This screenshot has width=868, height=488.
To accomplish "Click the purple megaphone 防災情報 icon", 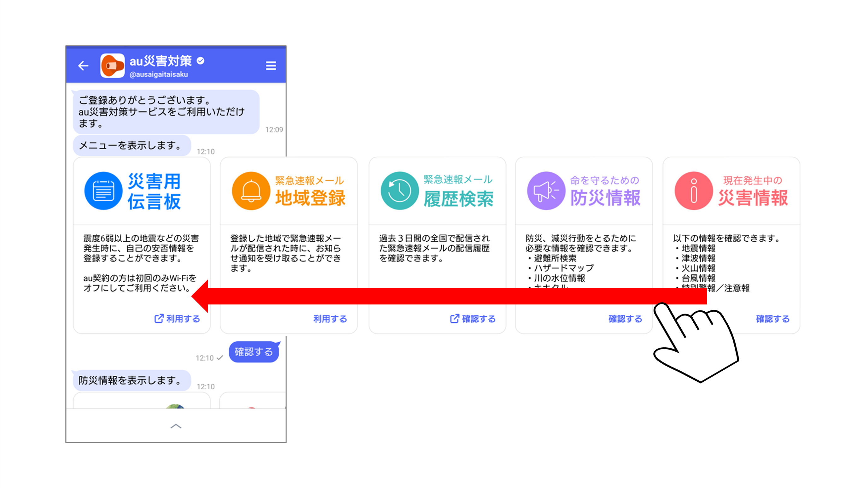I will [546, 191].
